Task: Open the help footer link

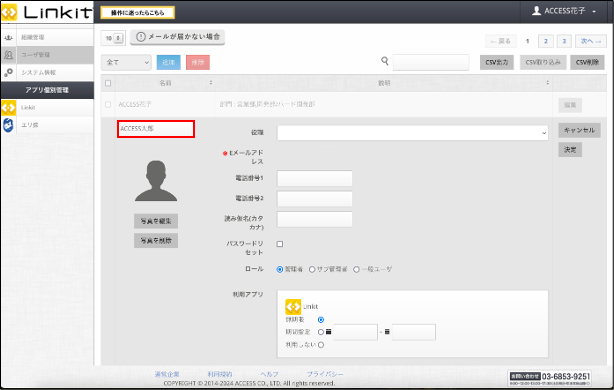Action: click(269, 374)
